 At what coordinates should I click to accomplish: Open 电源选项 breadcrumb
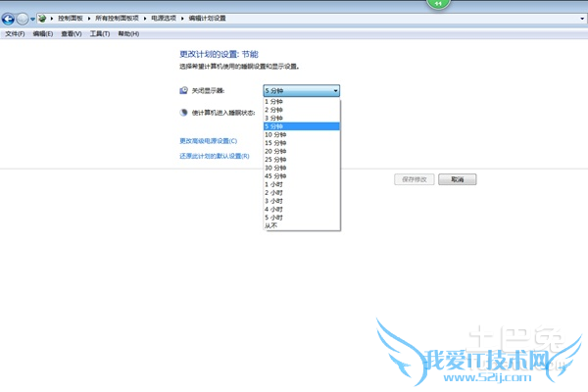[164, 18]
